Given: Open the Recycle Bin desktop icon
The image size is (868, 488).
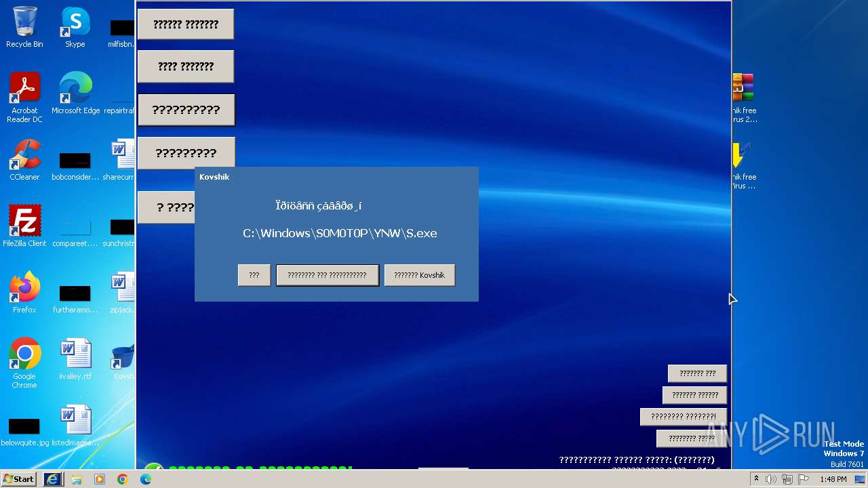Looking at the screenshot, I should point(24,27).
